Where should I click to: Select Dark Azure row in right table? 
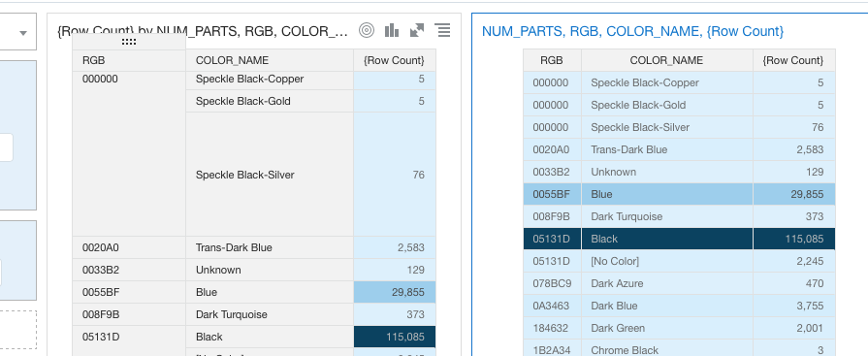(679, 283)
